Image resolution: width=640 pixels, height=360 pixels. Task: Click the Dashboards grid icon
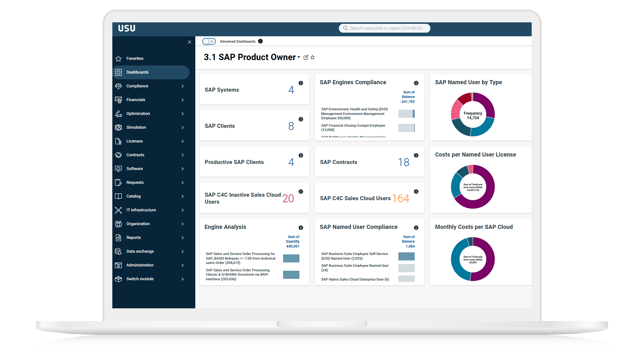click(118, 72)
